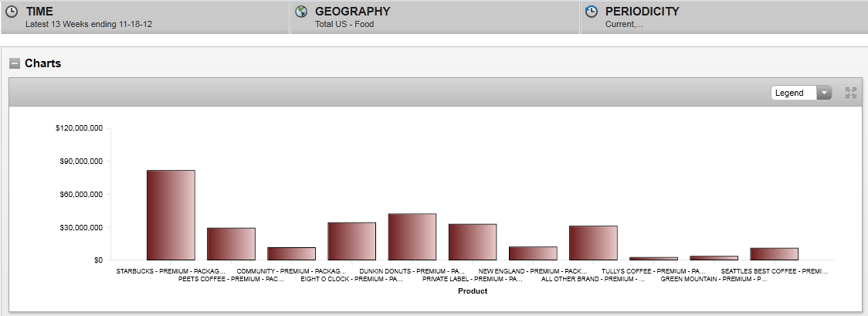Click the Tullys Coffee bar
The height and width of the screenshot is (316, 868).
click(653, 258)
